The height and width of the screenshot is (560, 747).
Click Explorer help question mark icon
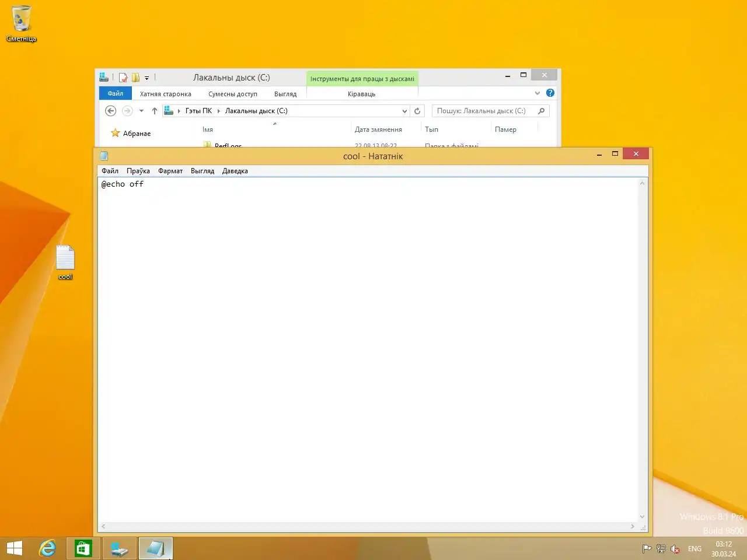(x=550, y=93)
